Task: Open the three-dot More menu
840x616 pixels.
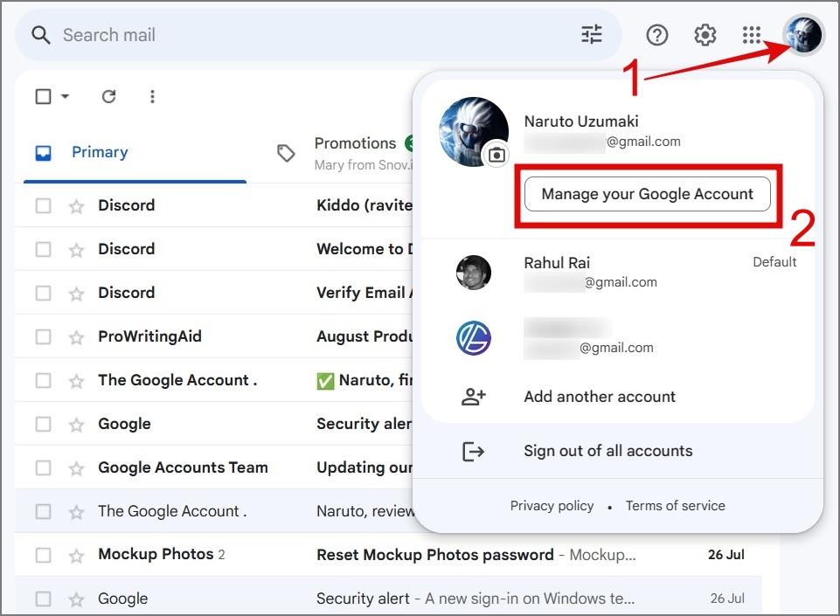Action: coord(153,96)
